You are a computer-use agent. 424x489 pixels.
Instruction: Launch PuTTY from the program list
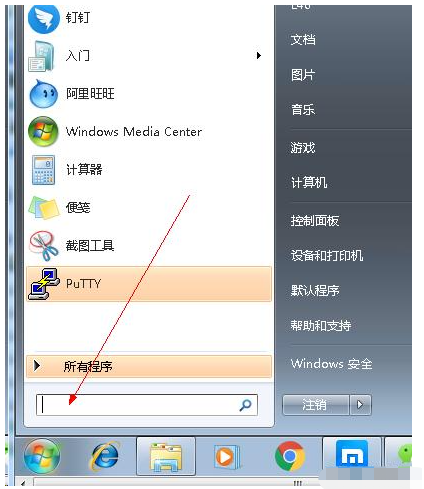(x=149, y=284)
